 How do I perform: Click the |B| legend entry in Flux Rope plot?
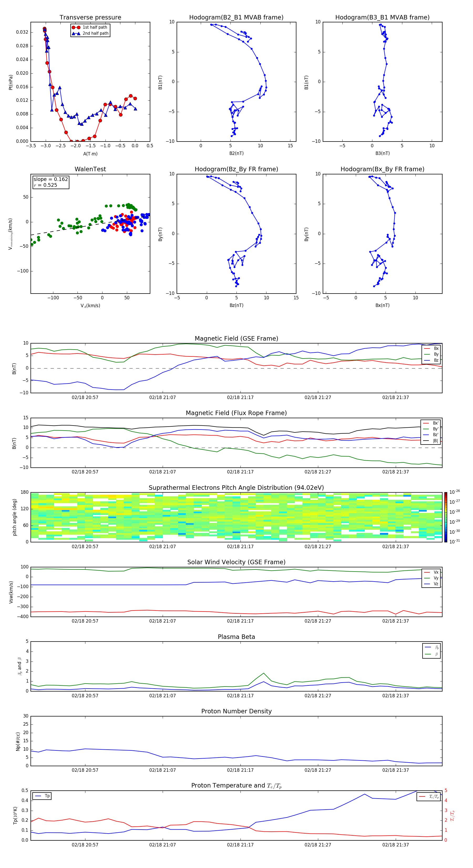coord(431,441)
